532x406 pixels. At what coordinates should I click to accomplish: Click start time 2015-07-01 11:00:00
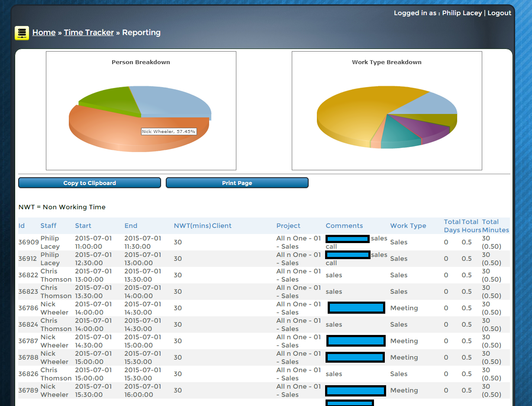pyautogui.click(x=94, y=242)
